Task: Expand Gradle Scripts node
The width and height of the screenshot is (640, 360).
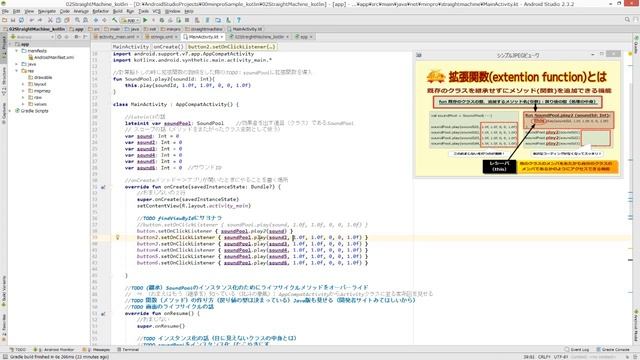Action: point(10,111)
